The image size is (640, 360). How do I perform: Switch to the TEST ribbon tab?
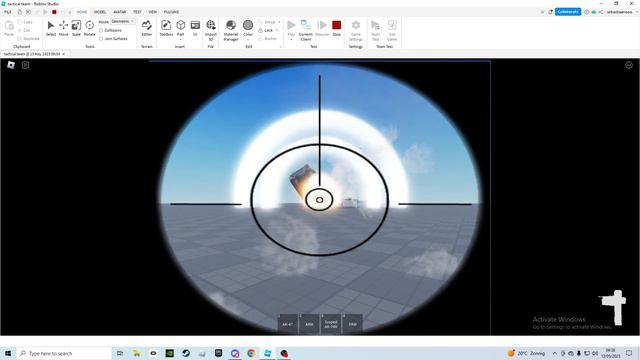137,12
